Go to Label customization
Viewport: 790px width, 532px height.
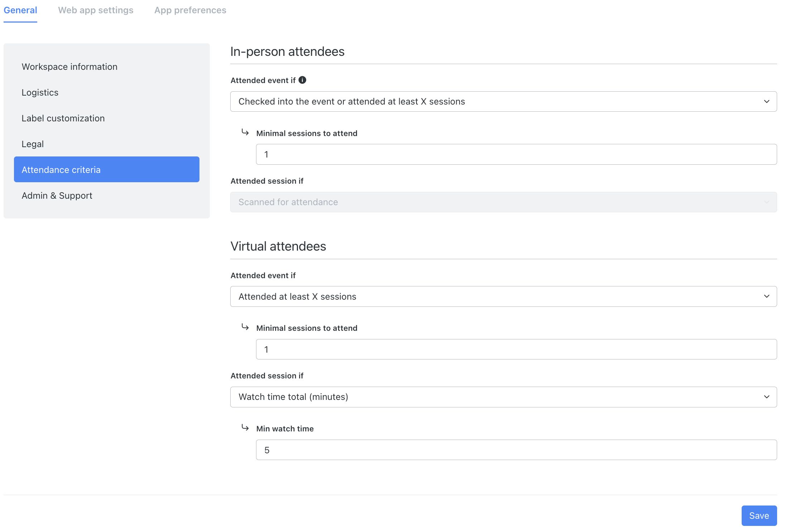107,118
